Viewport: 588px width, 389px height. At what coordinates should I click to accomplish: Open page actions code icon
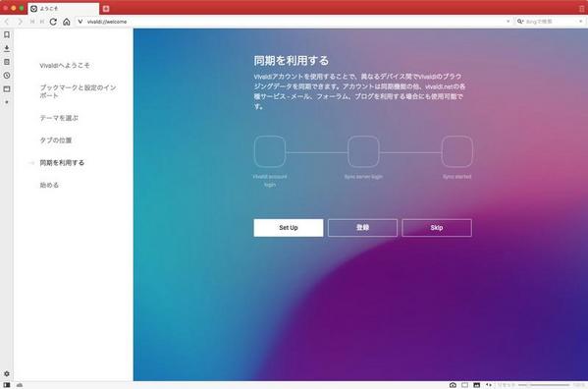(488, 385)
